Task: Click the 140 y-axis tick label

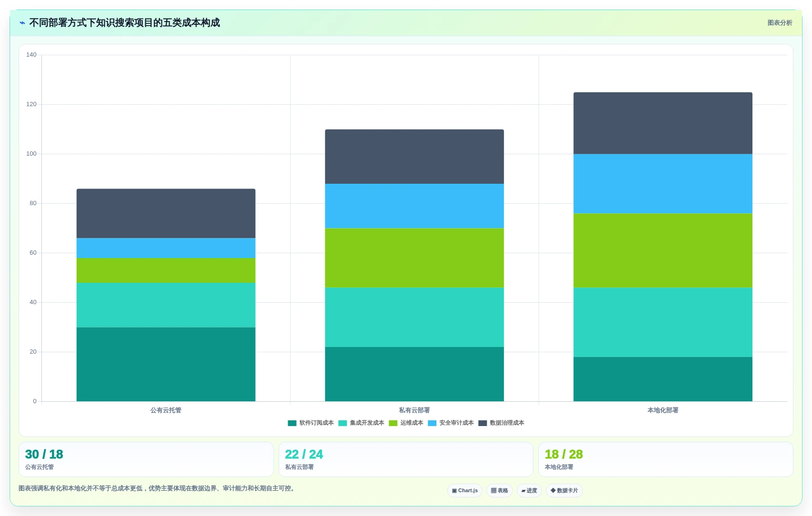Action: point(31,55)
